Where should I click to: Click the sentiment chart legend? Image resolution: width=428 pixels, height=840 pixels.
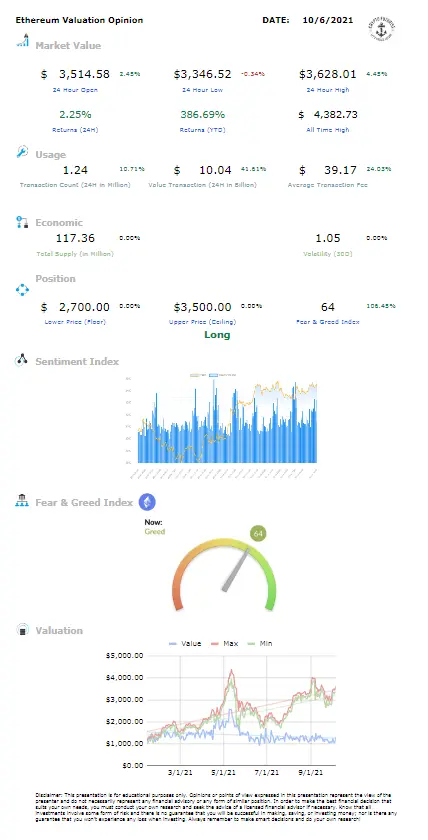(x=214, y=376)
